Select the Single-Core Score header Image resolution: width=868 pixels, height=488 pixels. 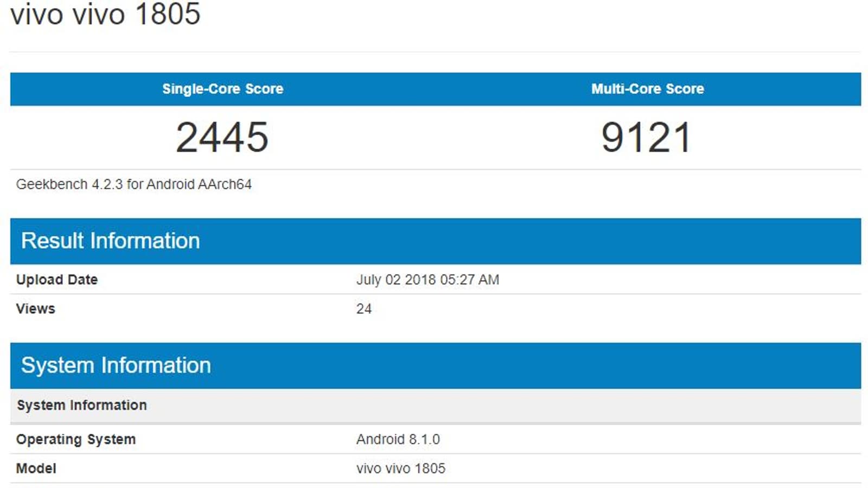[222, 89]
